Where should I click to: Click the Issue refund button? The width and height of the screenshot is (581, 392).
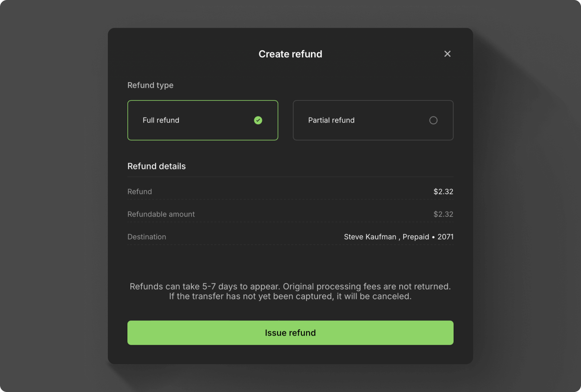(x=290, y=333)
